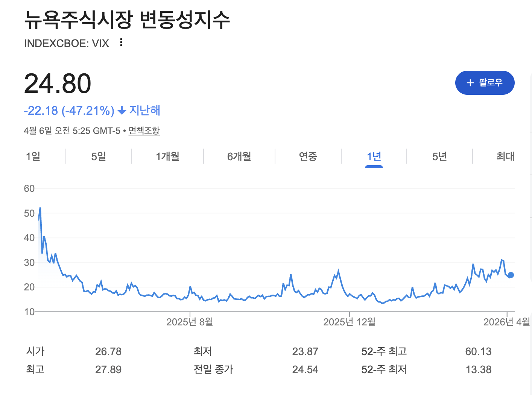Screen dimensions: 532x395
Task: Click the 2026년 4월 axis marker
Action: click(506, 322)
